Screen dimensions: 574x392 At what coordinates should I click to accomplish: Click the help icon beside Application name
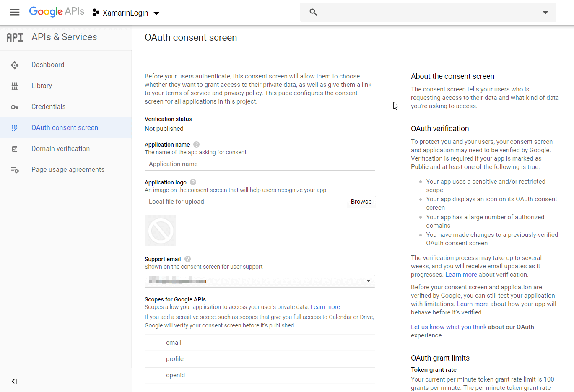[196, 145]
